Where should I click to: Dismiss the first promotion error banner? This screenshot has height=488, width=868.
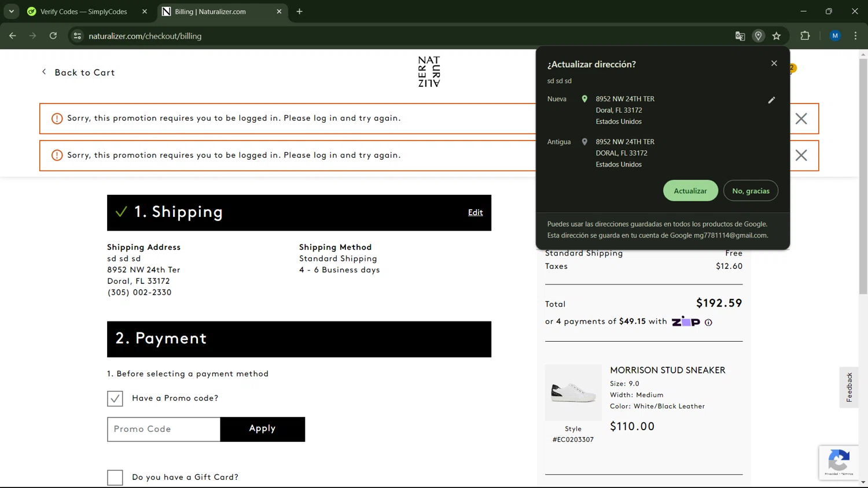801,119
